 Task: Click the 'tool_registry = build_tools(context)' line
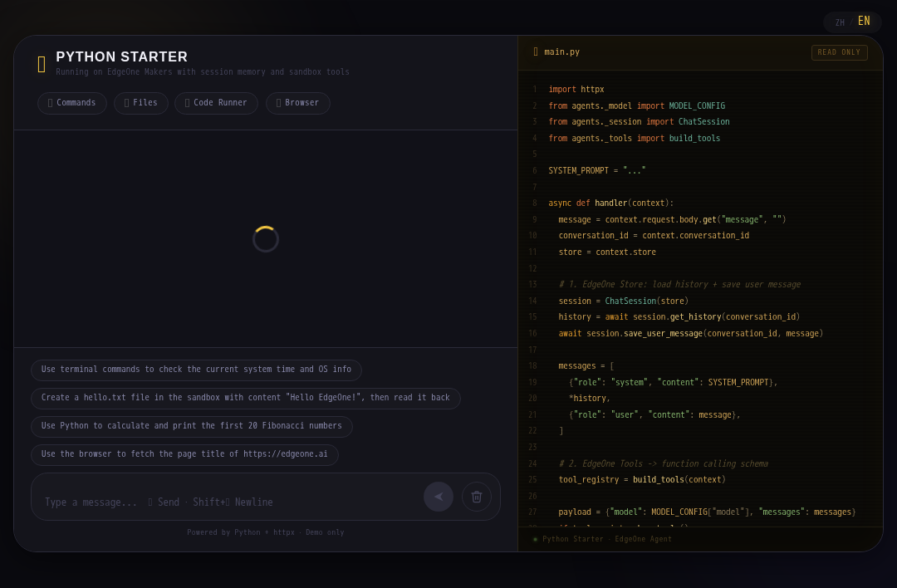click(642, 479)
